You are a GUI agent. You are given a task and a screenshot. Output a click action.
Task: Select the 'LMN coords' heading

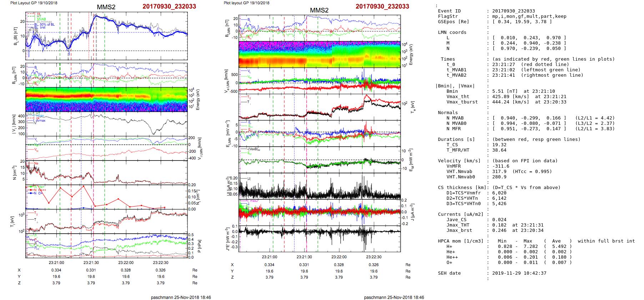point(452,32)
